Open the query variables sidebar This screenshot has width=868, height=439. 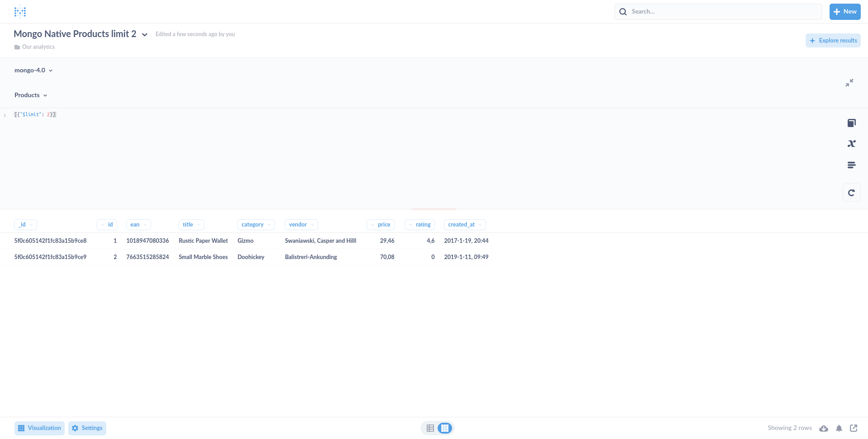851,143
